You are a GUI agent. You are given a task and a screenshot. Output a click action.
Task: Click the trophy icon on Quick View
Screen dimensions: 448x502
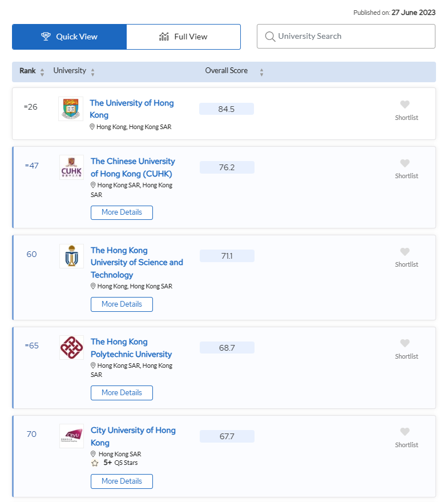pos(46,37)
